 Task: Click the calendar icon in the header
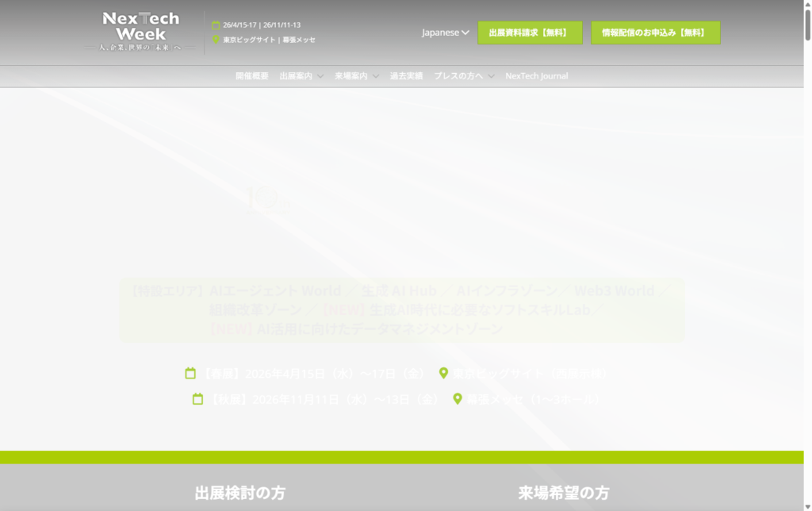point(216,25)
